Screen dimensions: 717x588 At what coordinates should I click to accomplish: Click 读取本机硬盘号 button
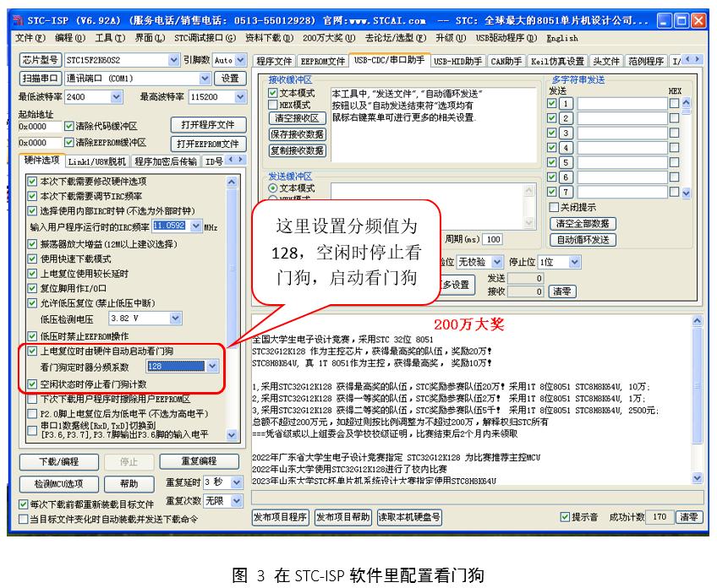(x=409, y=517)
